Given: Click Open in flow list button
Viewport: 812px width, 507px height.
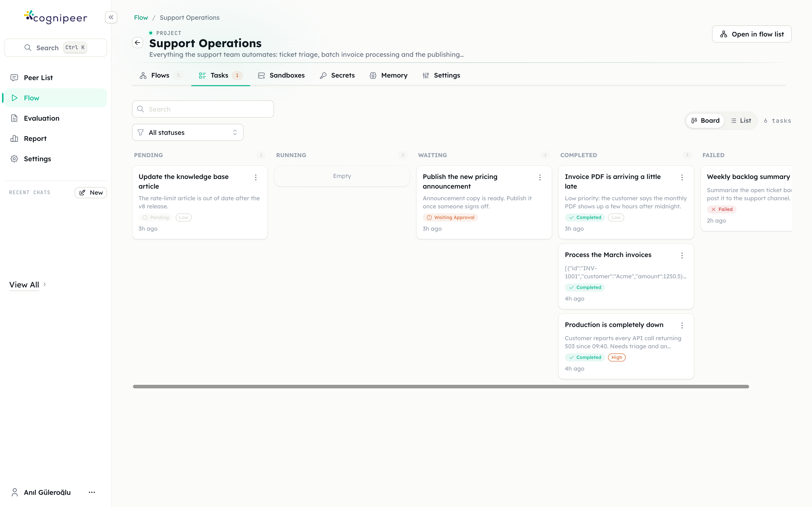Looking at the screenshot, I should pyautogui.click(x=752, y=34).
